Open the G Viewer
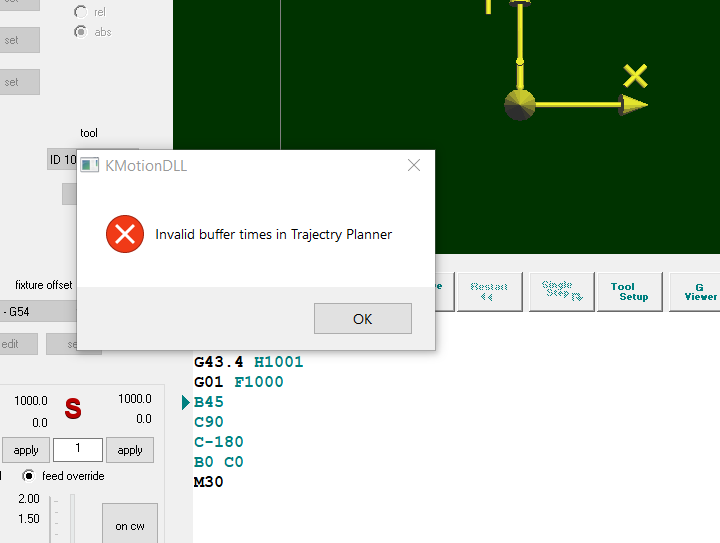 click(x=699, y=291)
